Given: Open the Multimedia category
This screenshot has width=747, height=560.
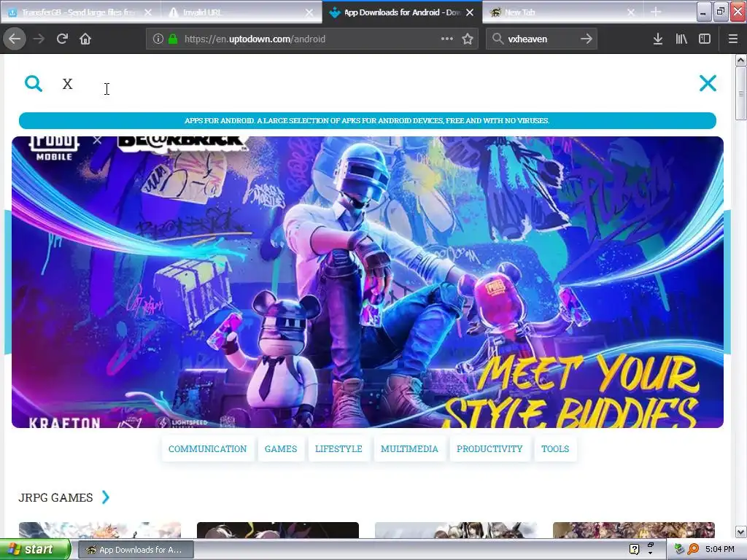Looking at the screenshot, I should tap(409, 449).
